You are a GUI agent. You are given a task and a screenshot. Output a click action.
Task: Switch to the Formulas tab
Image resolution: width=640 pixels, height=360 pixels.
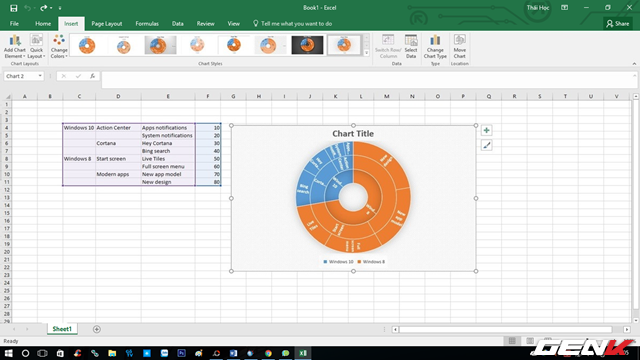pyautogui.click(x=147, y=24)
